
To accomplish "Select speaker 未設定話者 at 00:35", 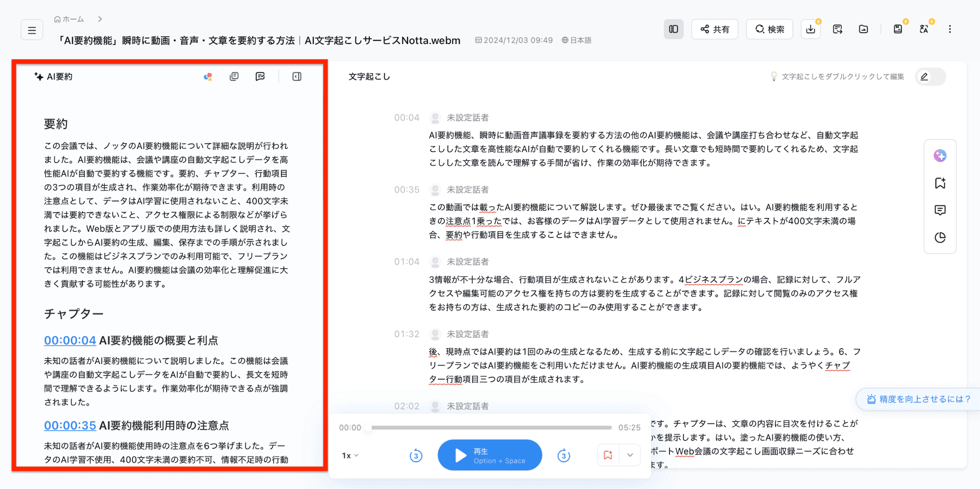I will tap(468, 190).
